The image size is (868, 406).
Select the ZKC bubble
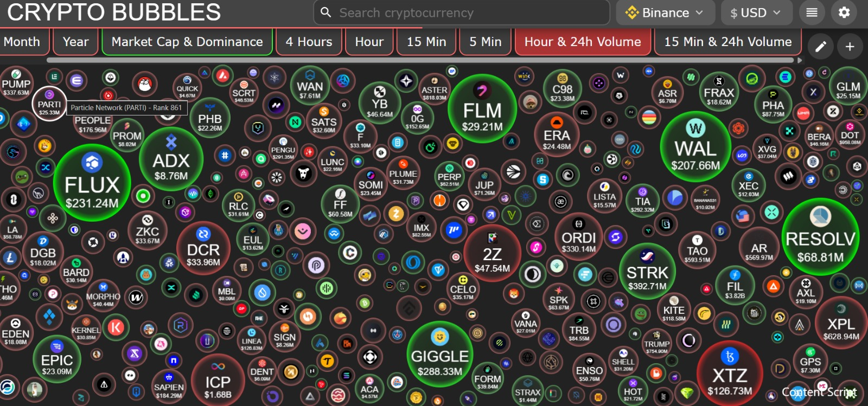[x=148, y=229]
